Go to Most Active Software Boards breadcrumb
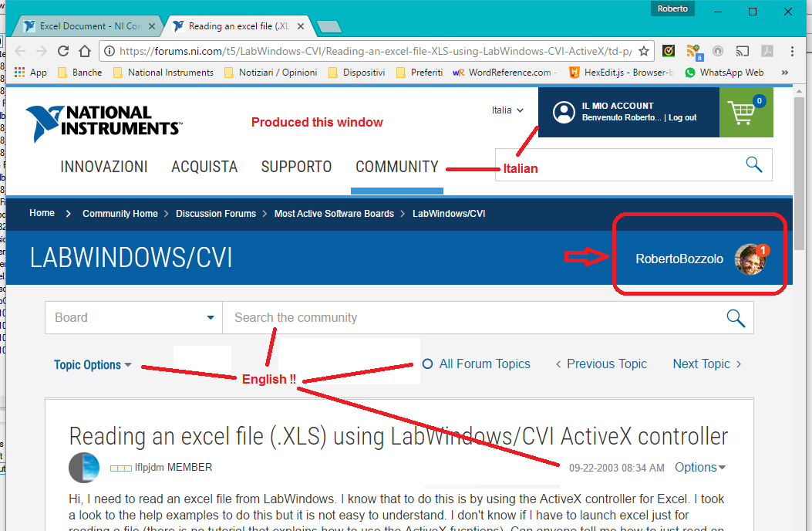This screenshot has width=812, height=531. [334, 214]
